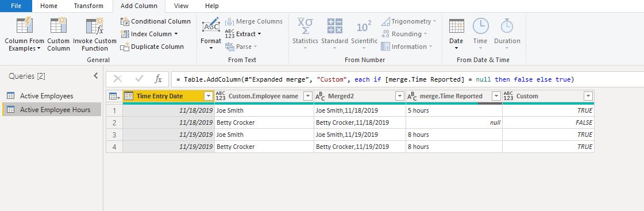Open the Extract dropdown

(x=243, y=34)
